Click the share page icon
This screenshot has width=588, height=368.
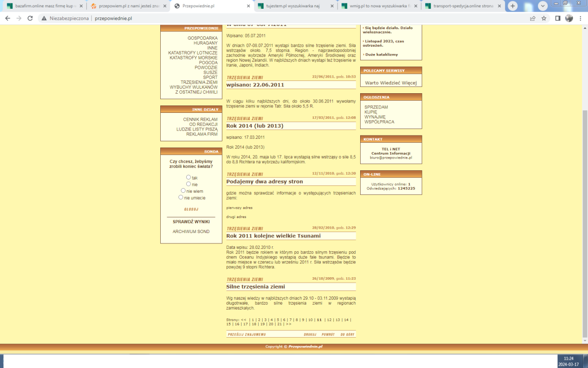tap(533, 18)
